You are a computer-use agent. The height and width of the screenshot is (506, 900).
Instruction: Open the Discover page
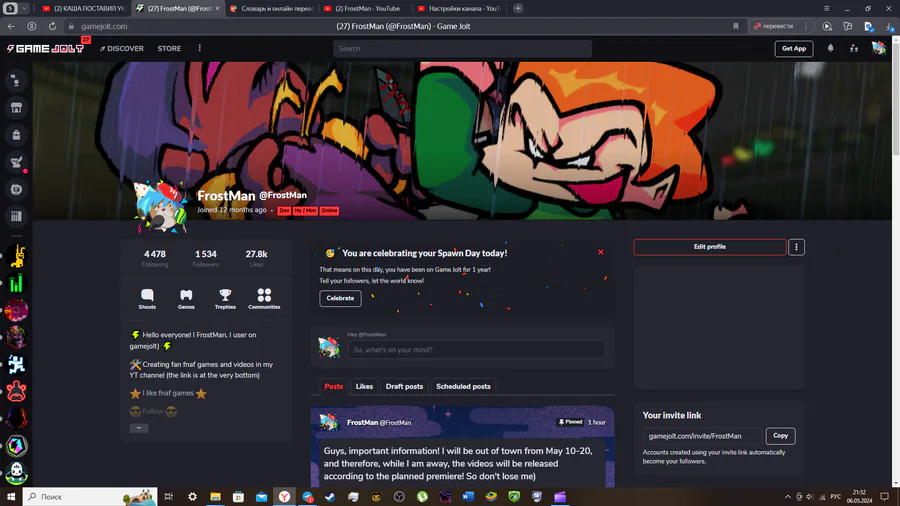click(x=122, y=49)
